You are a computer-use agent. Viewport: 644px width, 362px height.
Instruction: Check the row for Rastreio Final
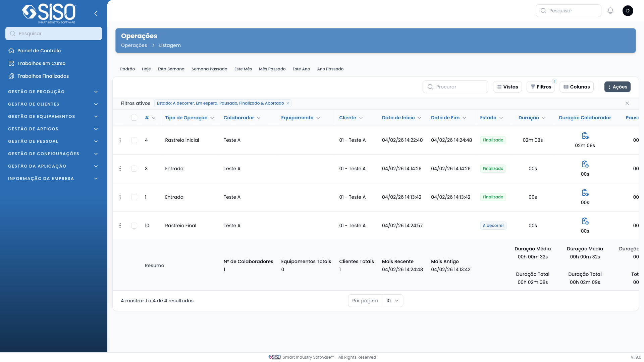coord(134,226)
